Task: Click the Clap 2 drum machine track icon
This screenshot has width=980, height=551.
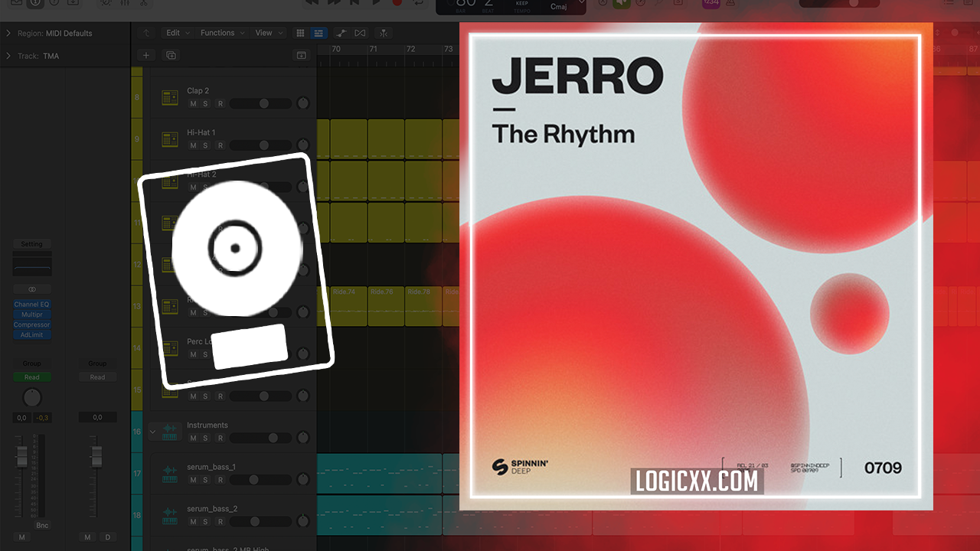Action: click(x=170, y=98)
